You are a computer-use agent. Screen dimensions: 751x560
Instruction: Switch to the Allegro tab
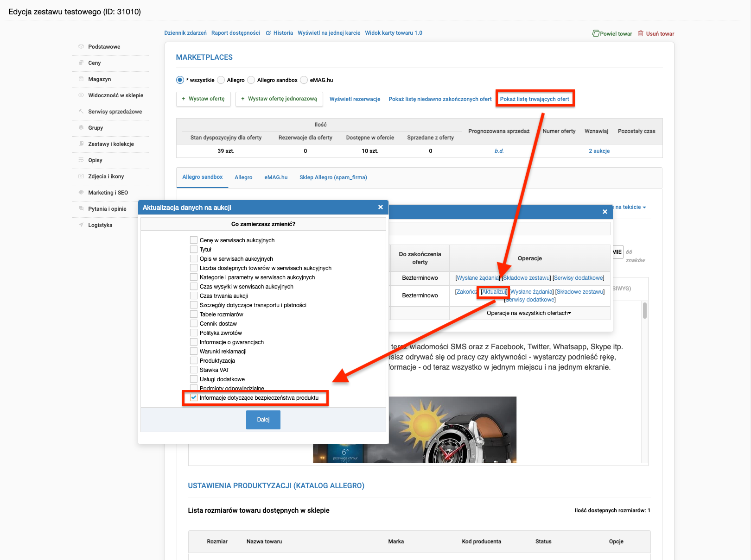click(243, 177)
